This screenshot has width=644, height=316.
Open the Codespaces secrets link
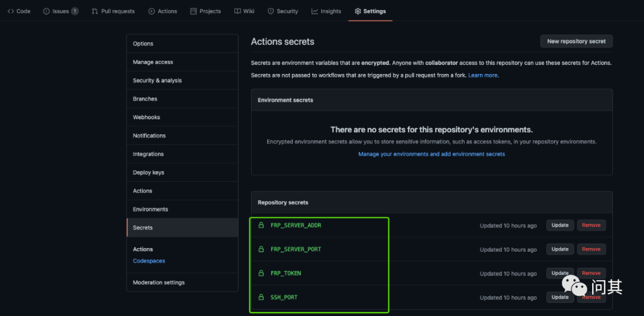tap(148, 261)
